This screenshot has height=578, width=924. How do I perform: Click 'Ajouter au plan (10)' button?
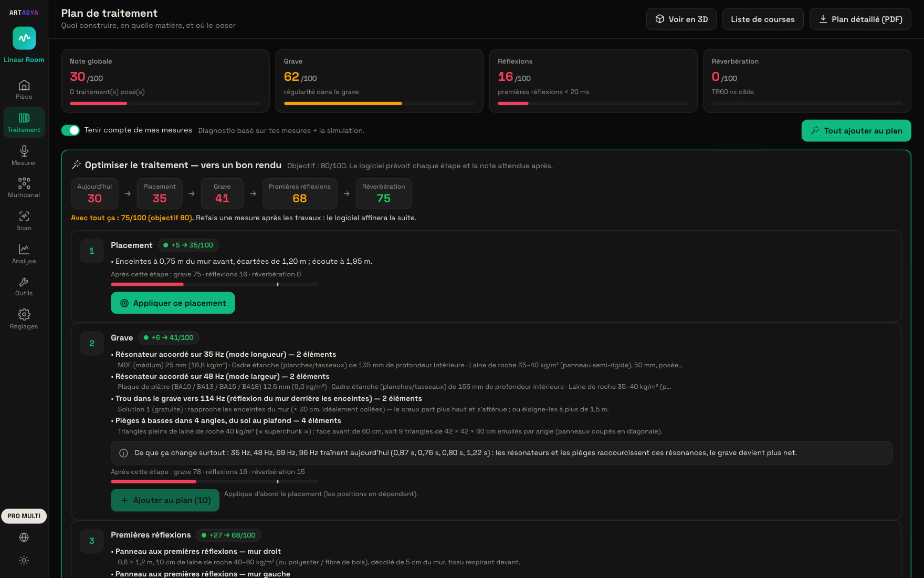pos(165,500)
